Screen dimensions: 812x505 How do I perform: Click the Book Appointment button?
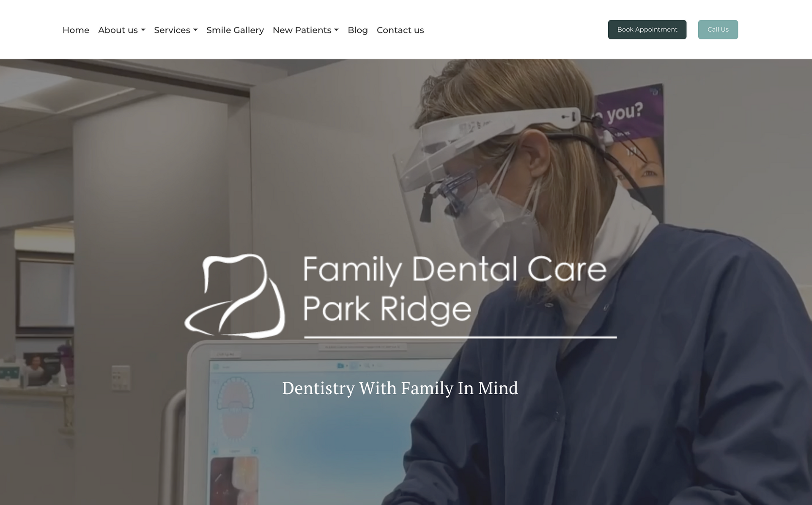tap(647, 30)
